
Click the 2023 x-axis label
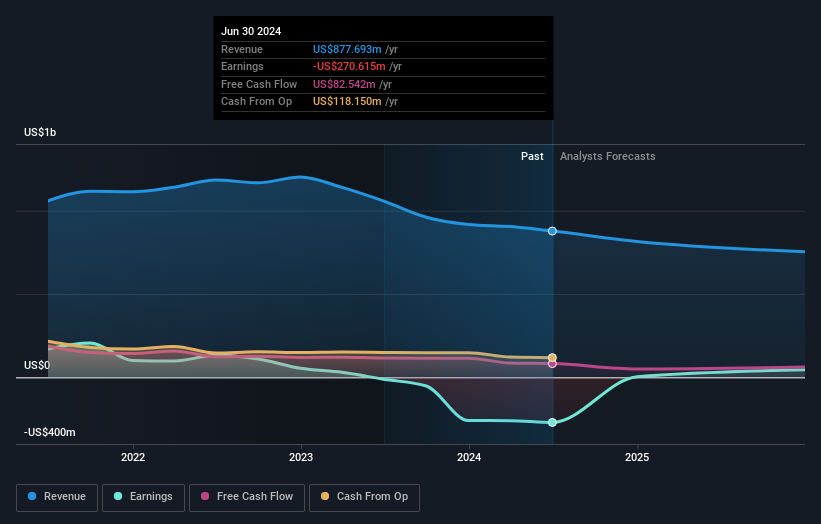[x=301, y=457]
